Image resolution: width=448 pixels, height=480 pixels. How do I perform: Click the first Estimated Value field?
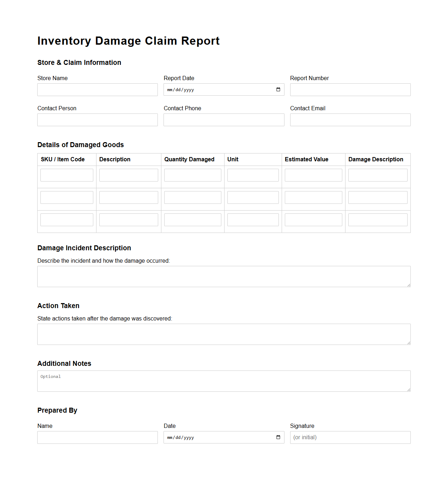pos(313,175)
